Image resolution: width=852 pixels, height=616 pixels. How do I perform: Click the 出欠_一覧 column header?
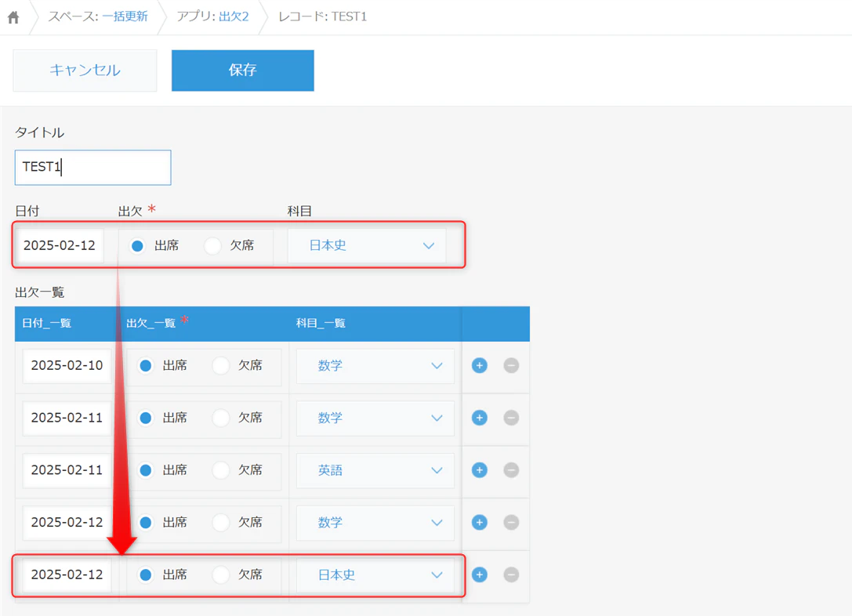151,324
